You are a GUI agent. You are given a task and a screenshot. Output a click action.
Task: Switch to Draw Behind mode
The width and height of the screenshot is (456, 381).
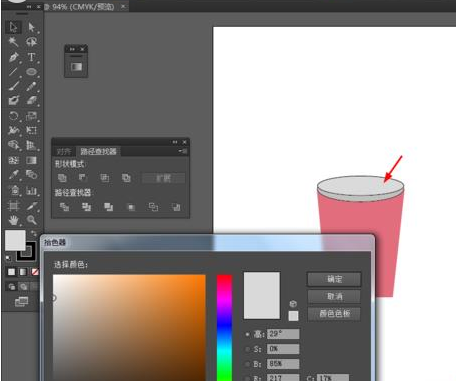pos(23,287)
